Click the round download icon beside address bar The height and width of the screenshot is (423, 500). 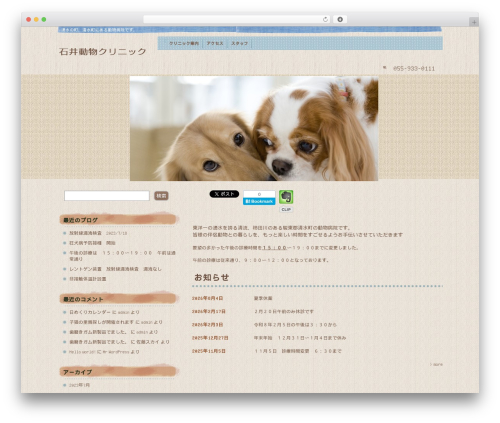340,19
